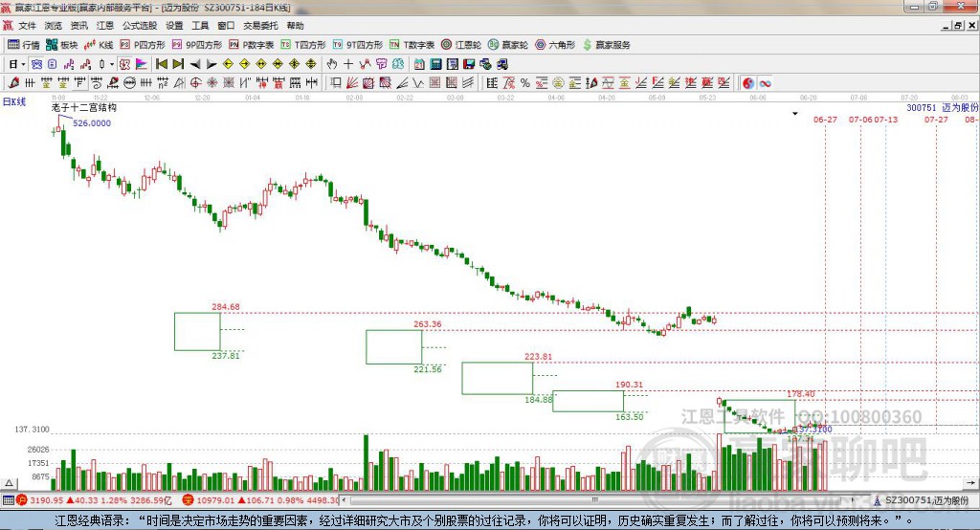Screen dimensions: 980x530
Task: Click the small triangle dropdown near chart top-right
Action: [x=794, y=113]
